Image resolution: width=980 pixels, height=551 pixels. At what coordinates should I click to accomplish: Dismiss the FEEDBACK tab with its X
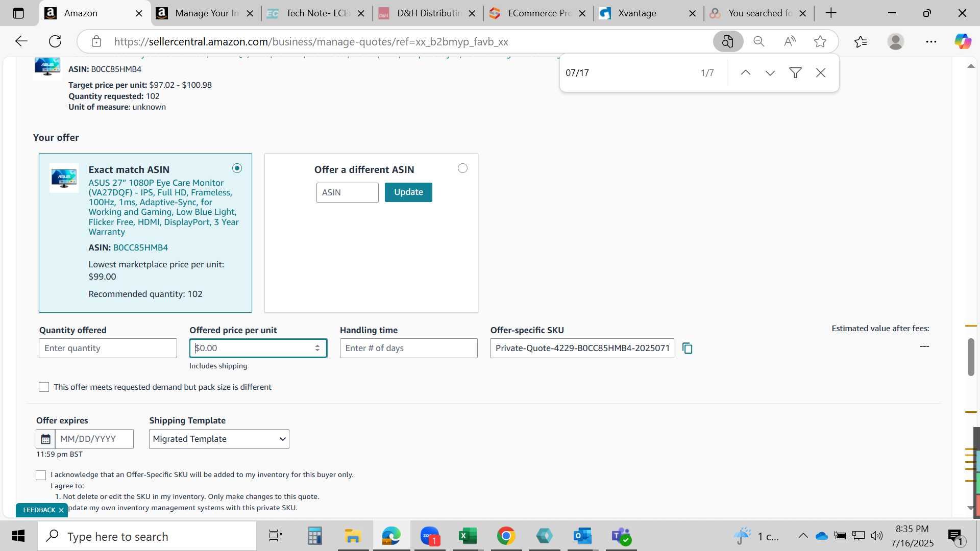point(61,510)
